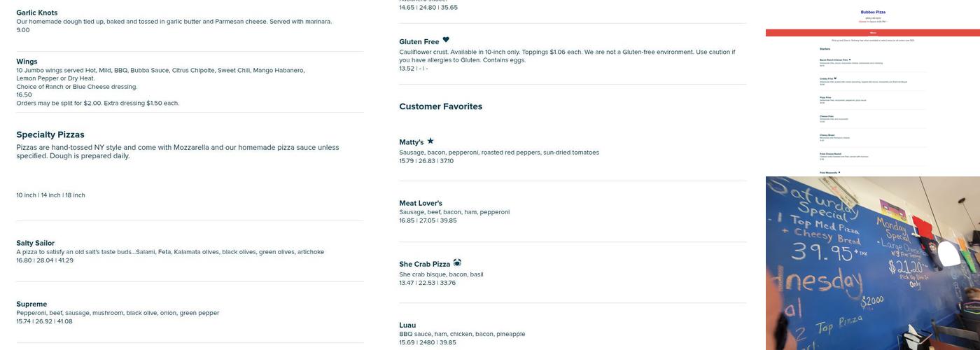Select the Meat Lover's pizza title

point(421,203)
